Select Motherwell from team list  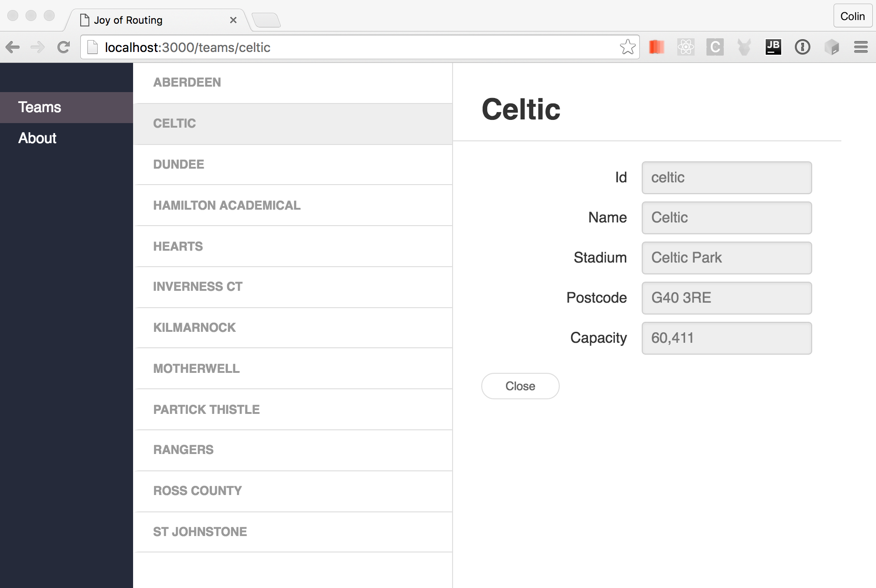293,369
